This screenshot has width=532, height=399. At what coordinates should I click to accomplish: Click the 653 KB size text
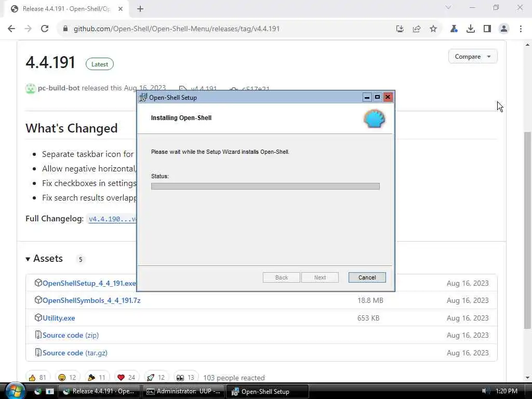pos(368,318)
